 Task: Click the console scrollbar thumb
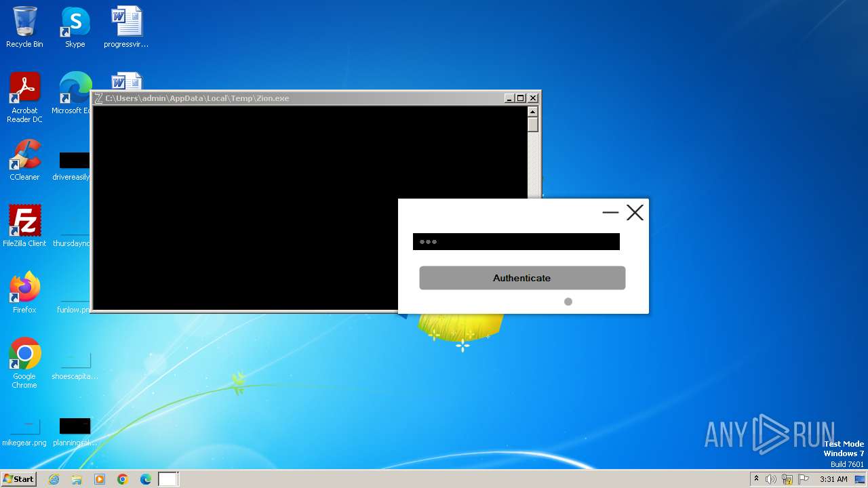(533, 124)
